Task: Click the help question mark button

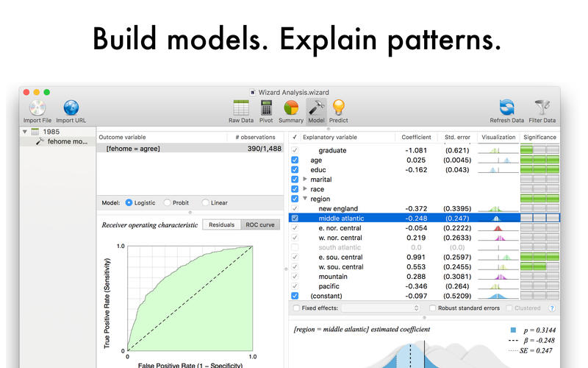Action: tap(551, 308)
